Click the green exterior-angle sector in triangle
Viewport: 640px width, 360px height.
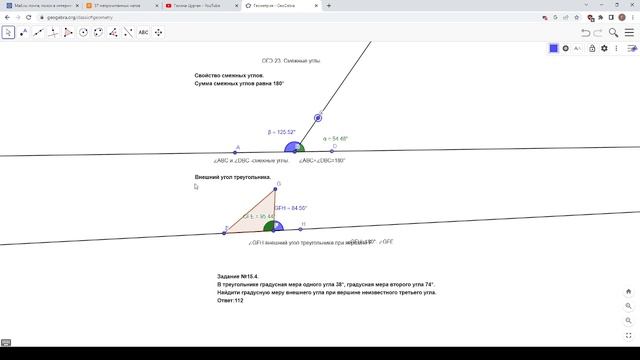269,227
